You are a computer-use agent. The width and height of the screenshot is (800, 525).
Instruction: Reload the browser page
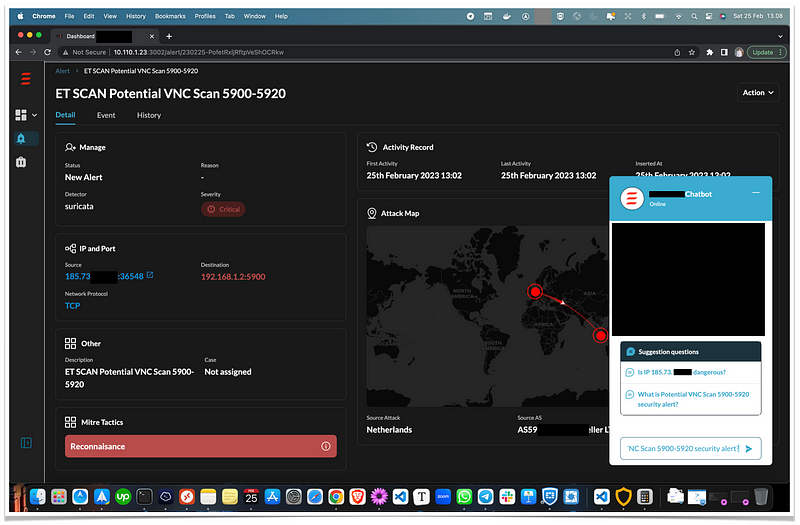(x=47, y=52)
